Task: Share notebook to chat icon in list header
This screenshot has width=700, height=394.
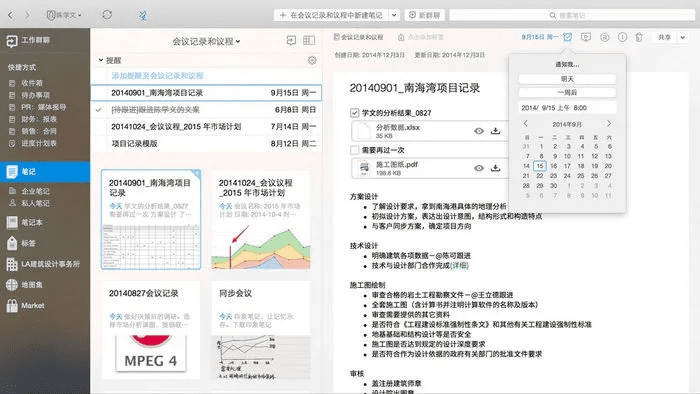Action: click(x=291, y=41)
